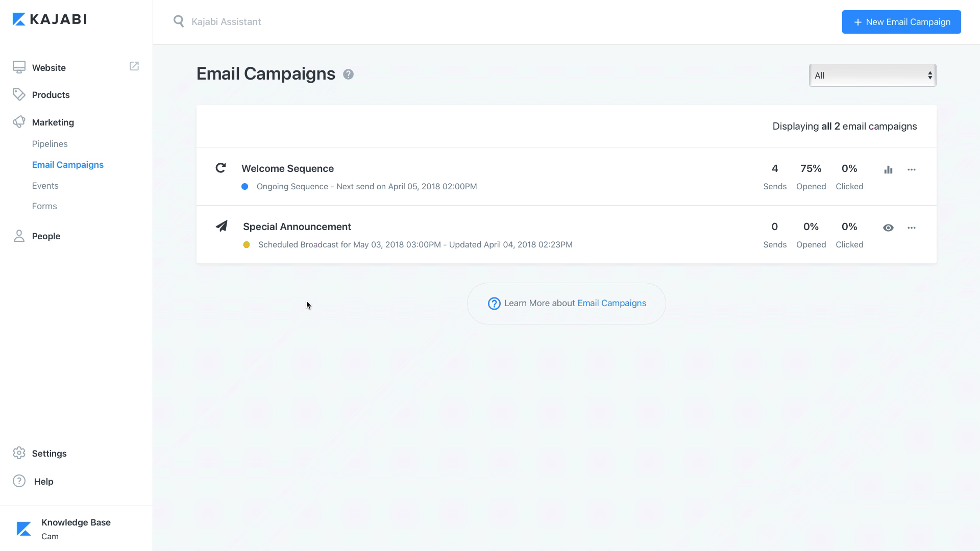Viewport: 980px width, 551px height.
Task: Follow the Email Campaigns learn more link
Action: pos(611,303)
